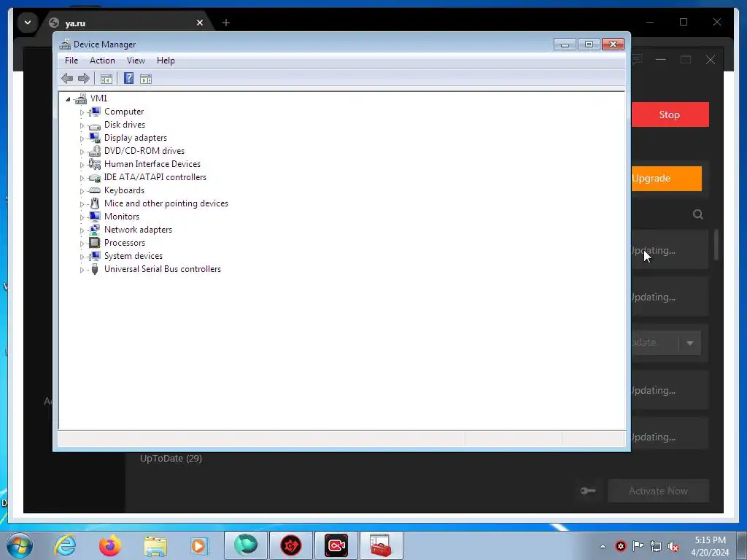This screenshot has width=747, height=560.
Task: Click the taskbar clock showing 5:15 PM
Action: click(711, 546)
